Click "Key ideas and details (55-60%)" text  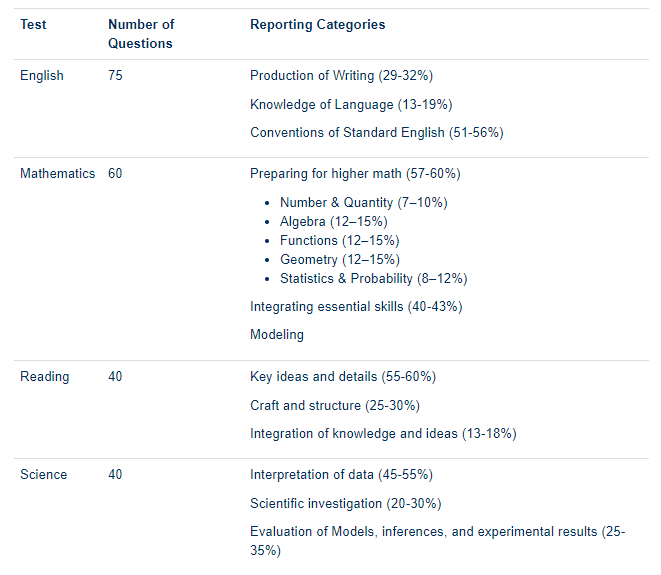coord(343,377)
